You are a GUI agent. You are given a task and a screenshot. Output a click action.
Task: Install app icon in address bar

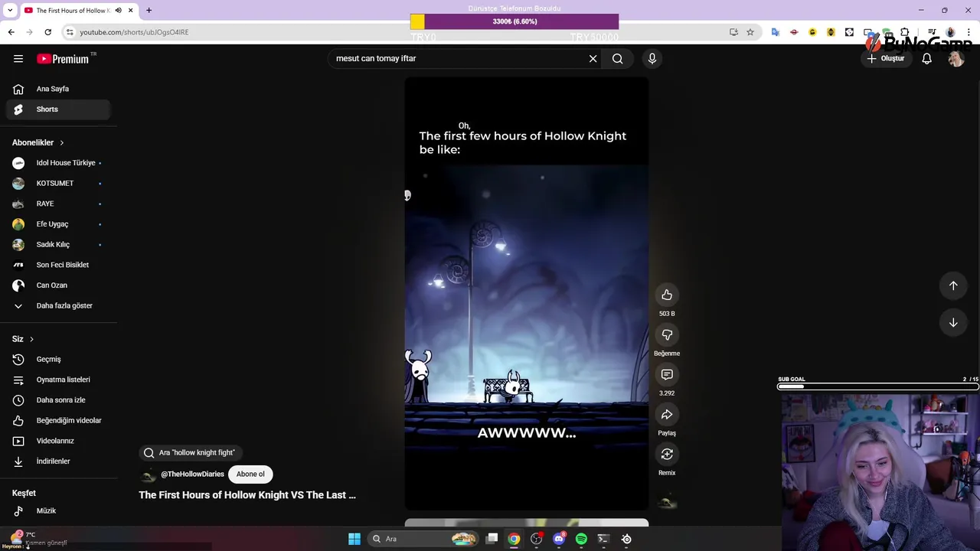click(x=733, y=32)
